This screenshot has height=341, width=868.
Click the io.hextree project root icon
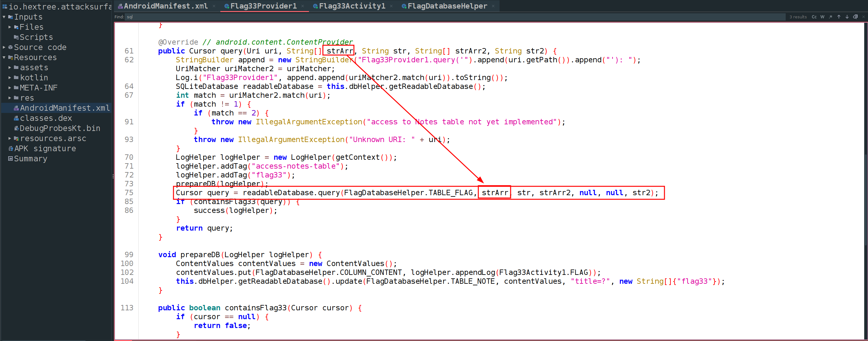click(x=5, y=6)
